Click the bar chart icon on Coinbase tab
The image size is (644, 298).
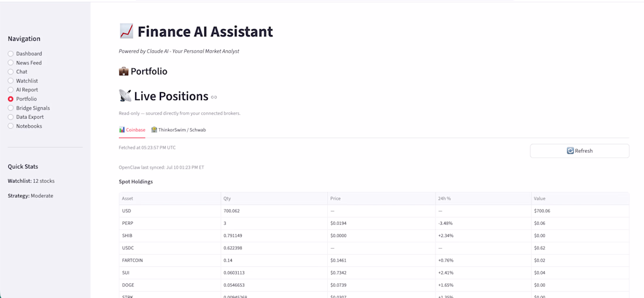[x=122, y=130]
